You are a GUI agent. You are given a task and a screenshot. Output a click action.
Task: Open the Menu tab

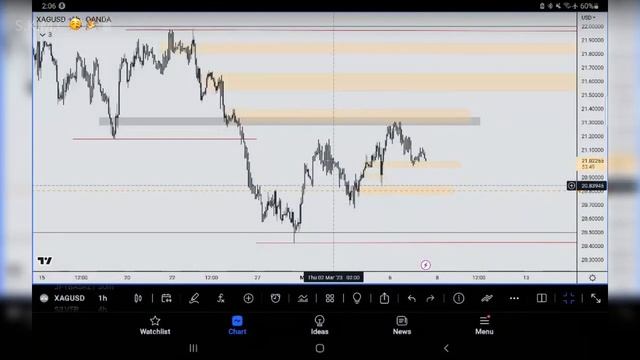484,325
